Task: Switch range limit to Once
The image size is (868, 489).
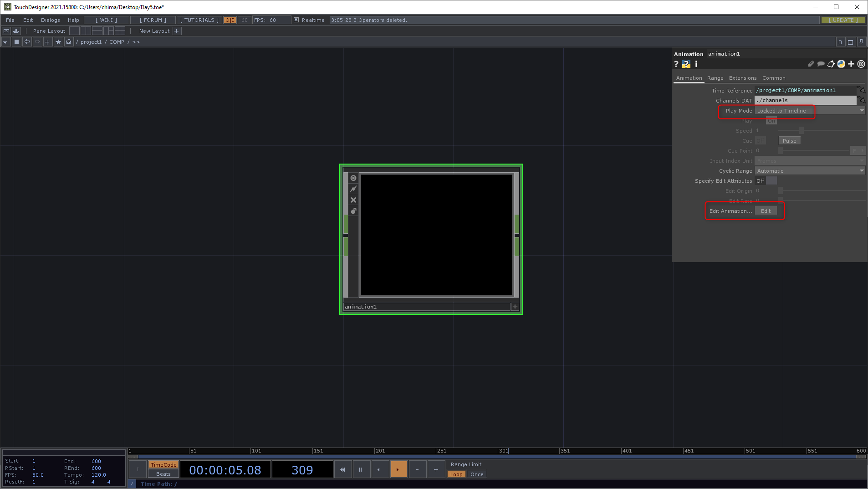Action: [x=477, y=474]
